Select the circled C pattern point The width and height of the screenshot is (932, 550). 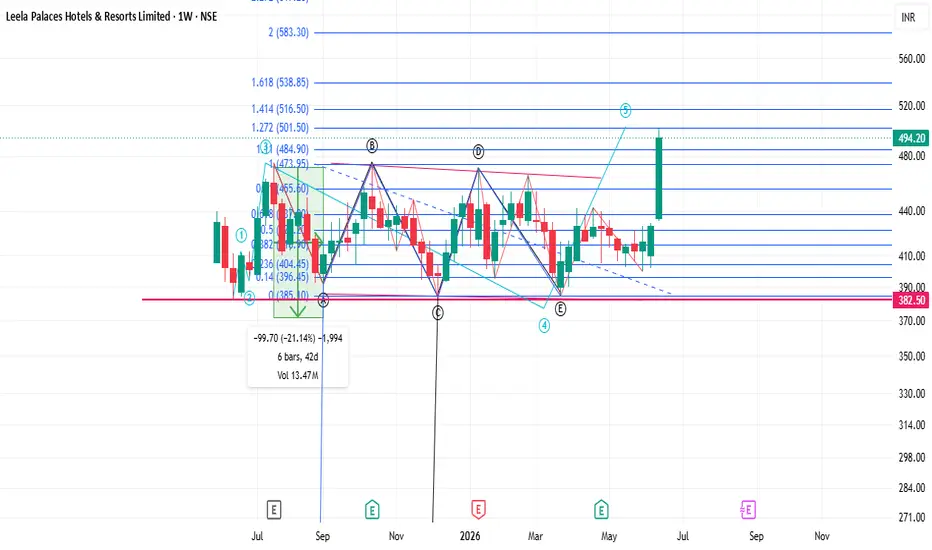(437, 312)
